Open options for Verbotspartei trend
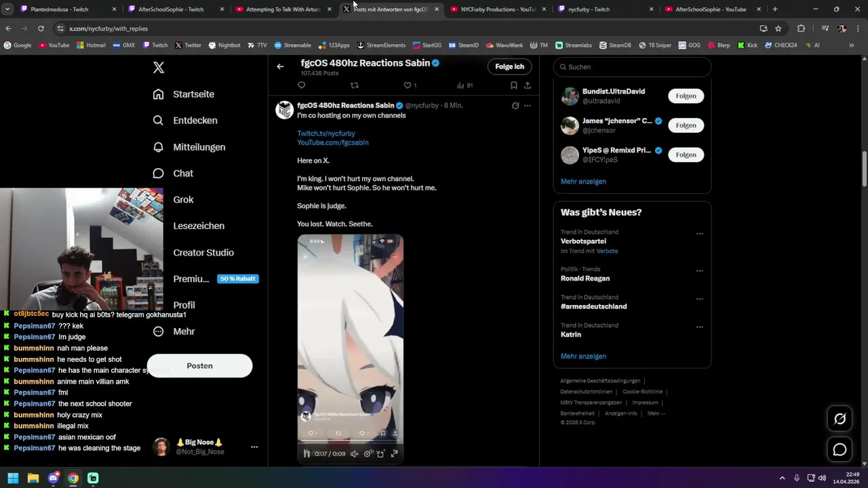 (699, 234)
